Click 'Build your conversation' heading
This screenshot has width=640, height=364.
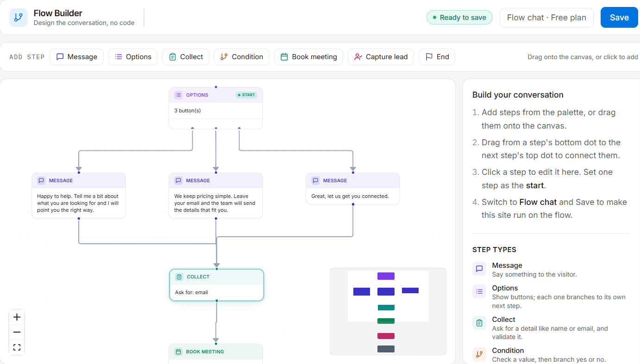[518, 95]
